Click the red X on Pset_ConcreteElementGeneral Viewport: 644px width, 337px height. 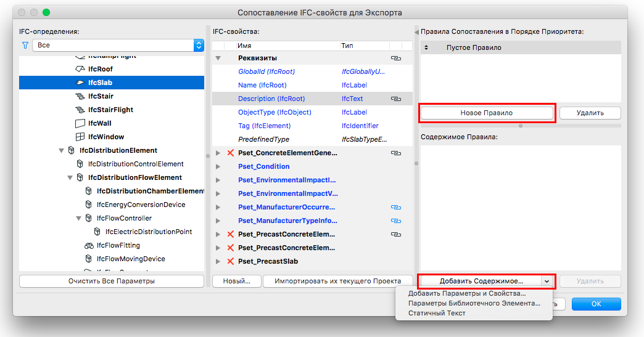[x=231, y=153]
